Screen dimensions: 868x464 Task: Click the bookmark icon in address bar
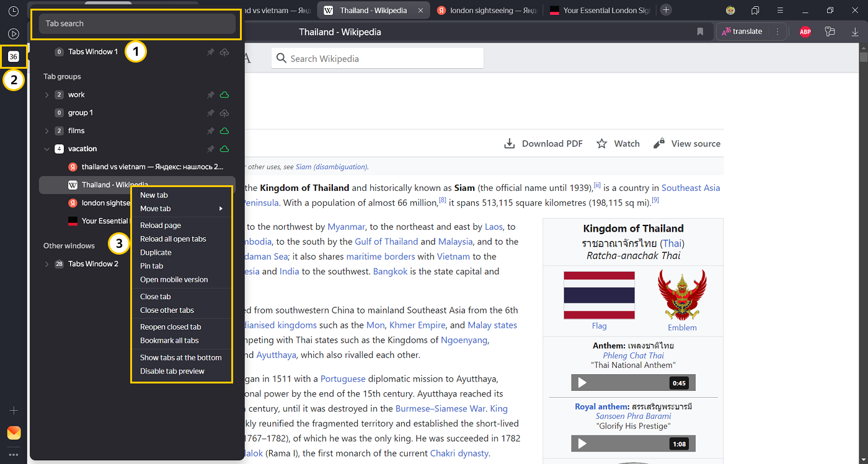700,32
